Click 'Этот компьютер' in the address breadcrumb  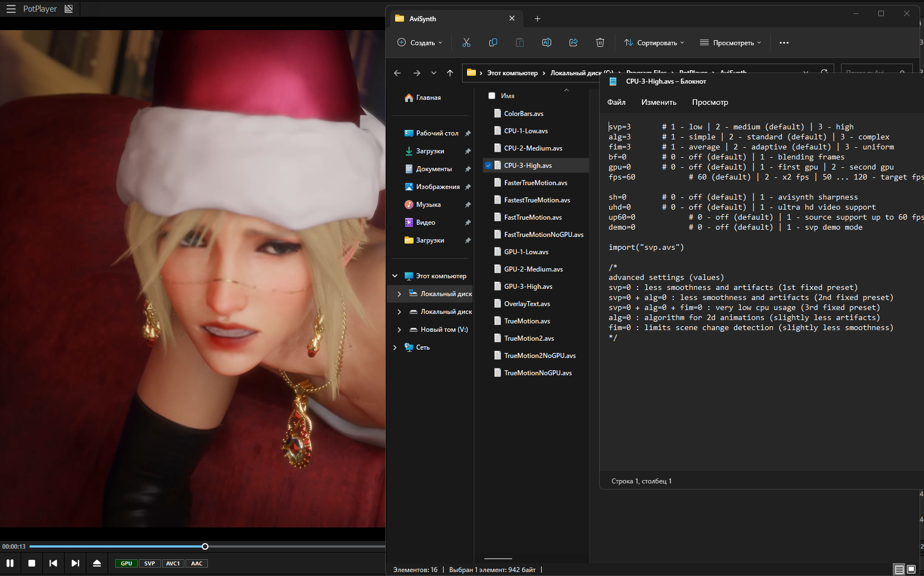513,73
